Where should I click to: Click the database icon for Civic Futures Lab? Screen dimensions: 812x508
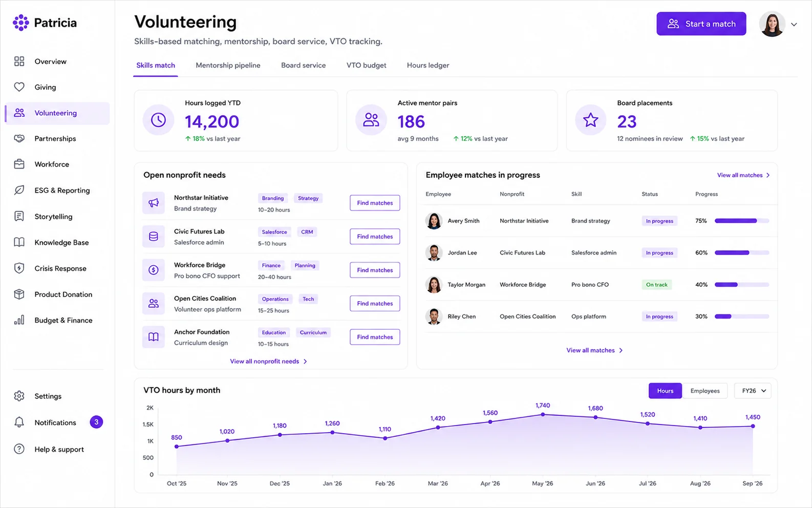[154, 237]
